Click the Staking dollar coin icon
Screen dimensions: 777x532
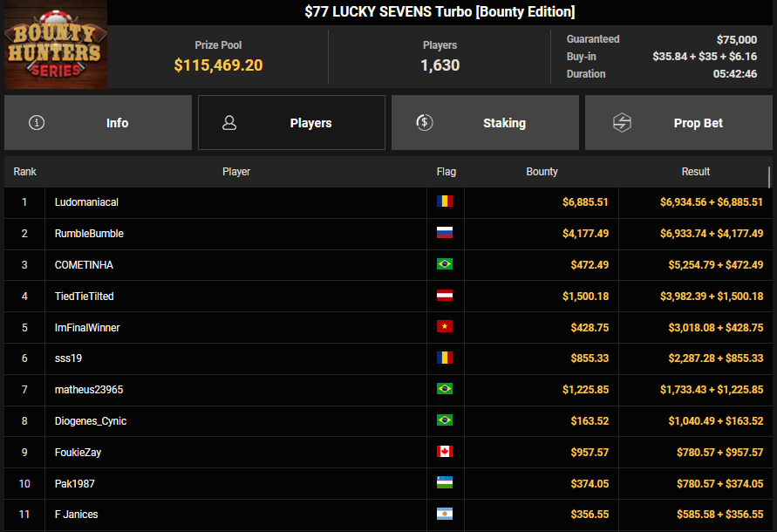[424, 123]
